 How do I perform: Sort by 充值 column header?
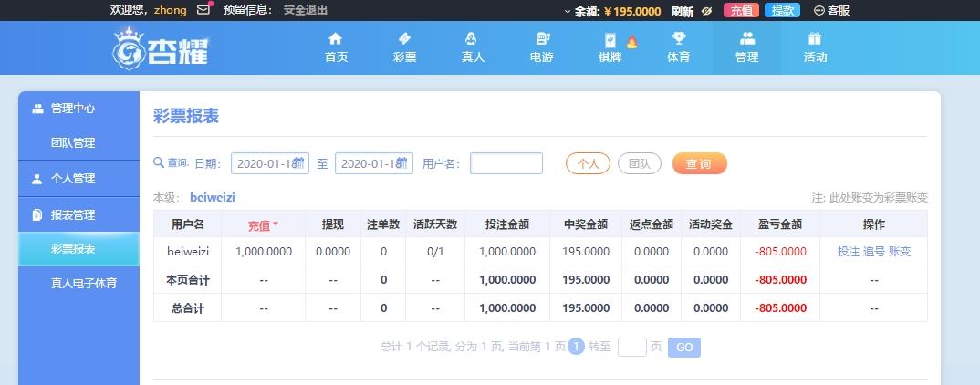(263, 224)
